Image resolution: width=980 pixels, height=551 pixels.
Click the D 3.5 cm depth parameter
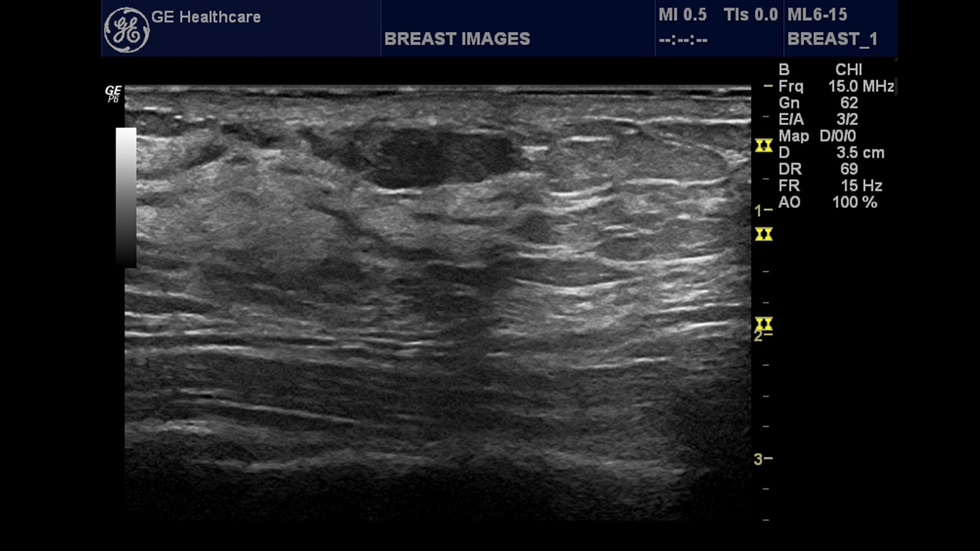tap(831, 153)
